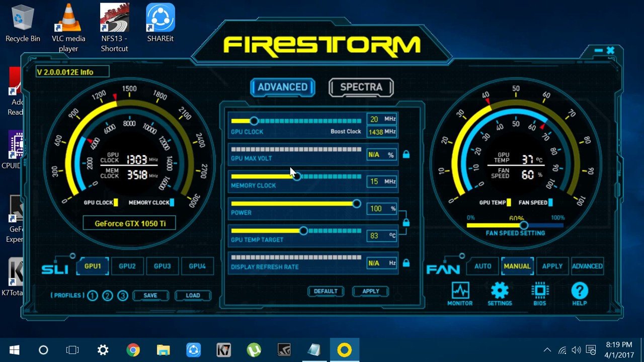Viewport: 644px width, 362px height.
Task: Open FireStorm Help
Action: coord(580,291)
